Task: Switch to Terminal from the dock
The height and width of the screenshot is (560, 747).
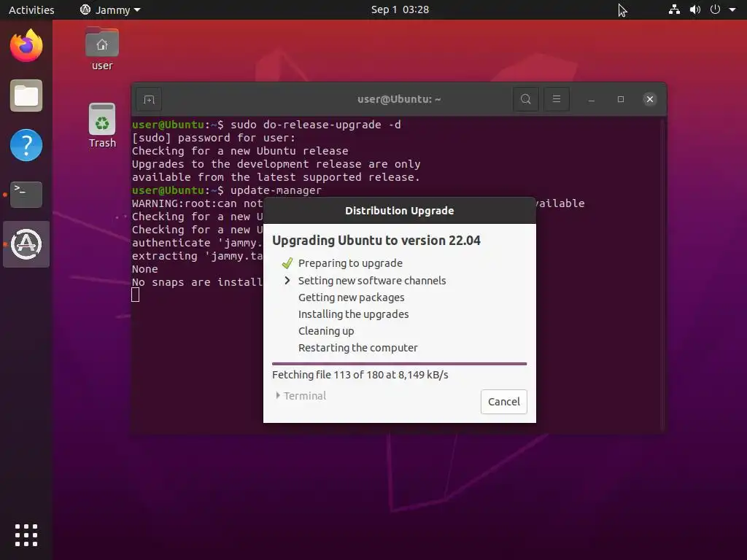Action: click(x=26, y=194)
